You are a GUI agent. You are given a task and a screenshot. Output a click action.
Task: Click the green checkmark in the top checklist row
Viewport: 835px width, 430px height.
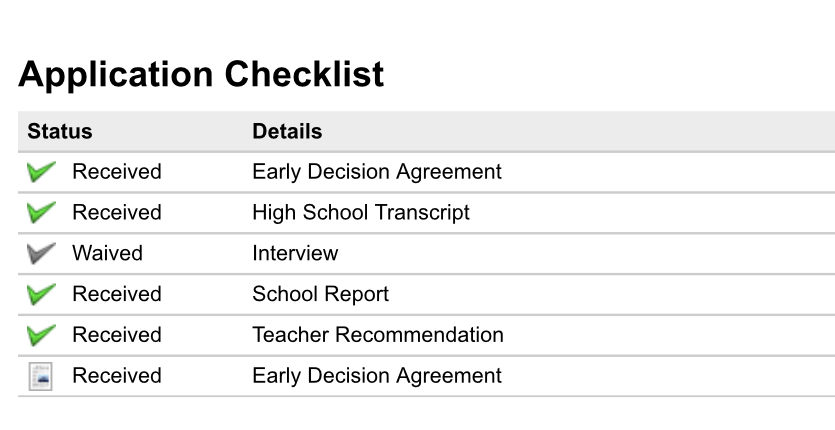click(41, 172)
